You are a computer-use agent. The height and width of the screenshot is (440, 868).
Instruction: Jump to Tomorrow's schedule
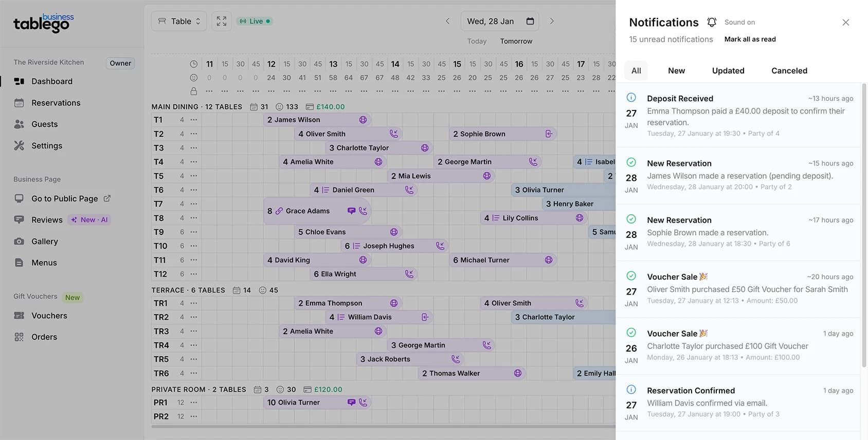pyautogui.click(x=516, y=41)
